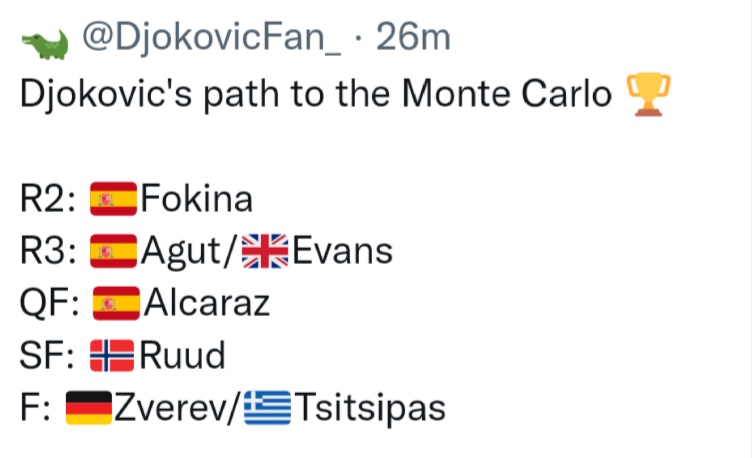The width and height of the screenshot is (752, 458).
Task: Click the name Zverev in the final line
Action: click(173, 408)
